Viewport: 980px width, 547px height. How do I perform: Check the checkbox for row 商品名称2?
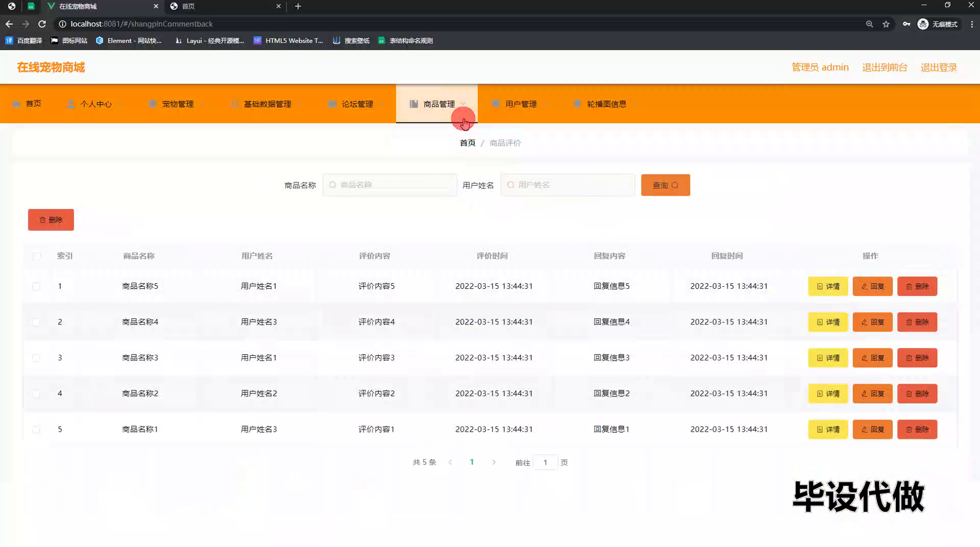coord(36,393)
